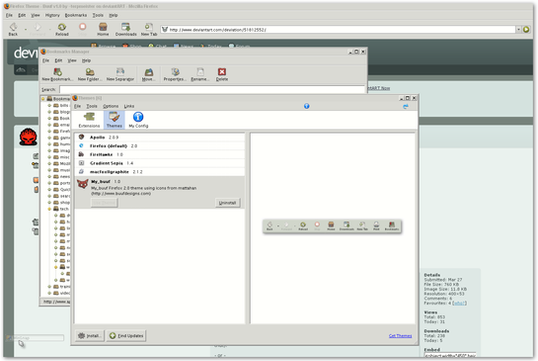Open the Tools menu in Themes window
Screen dimensions: 538x361
pos(92,106)
